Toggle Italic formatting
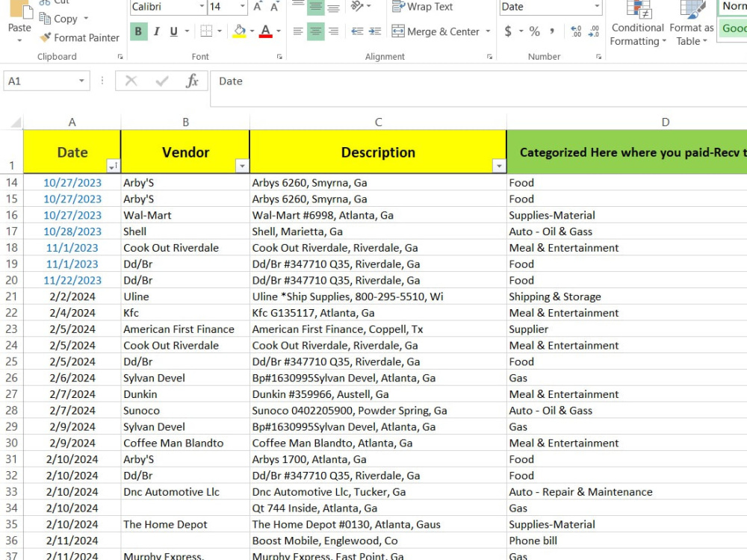The width and height of the screenshot is (747, 560). (157, 31)
